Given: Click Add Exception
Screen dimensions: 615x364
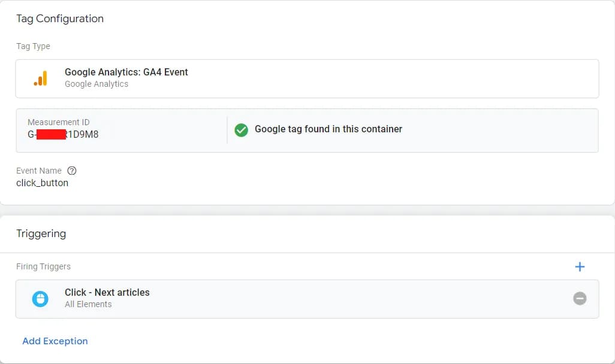Looking at the screenshot, I should point(55,341).
